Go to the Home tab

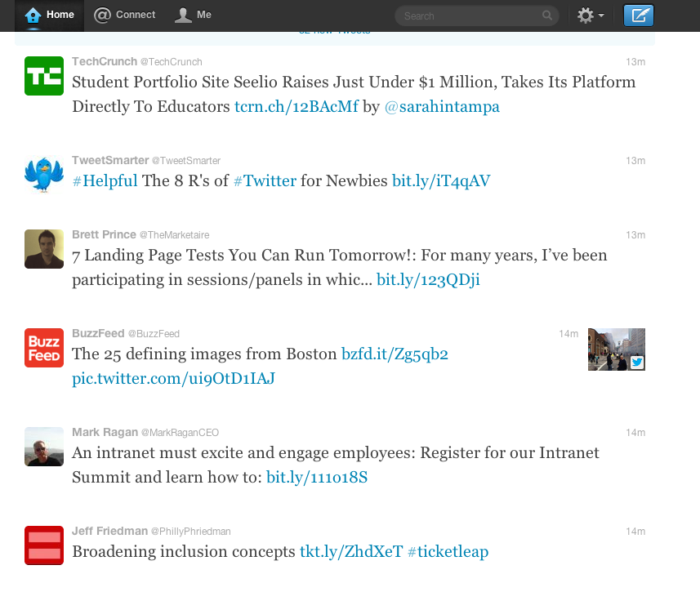[x=49, y=15]
